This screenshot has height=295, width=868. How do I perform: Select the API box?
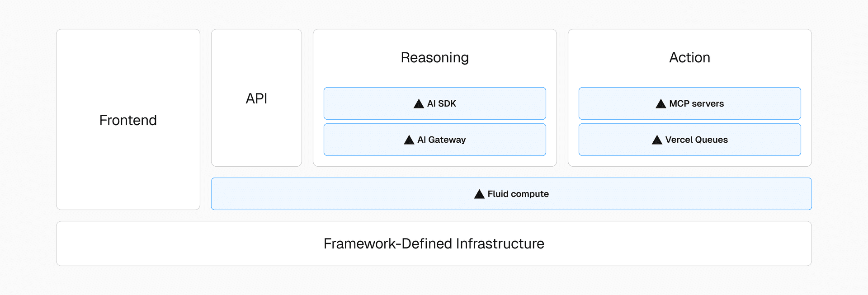(256, 98)
